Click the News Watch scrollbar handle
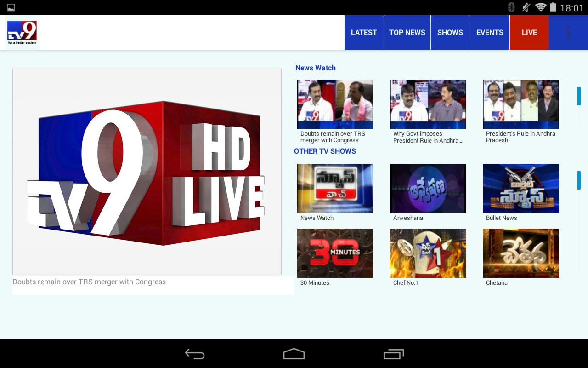 click(x=579, y=96)
